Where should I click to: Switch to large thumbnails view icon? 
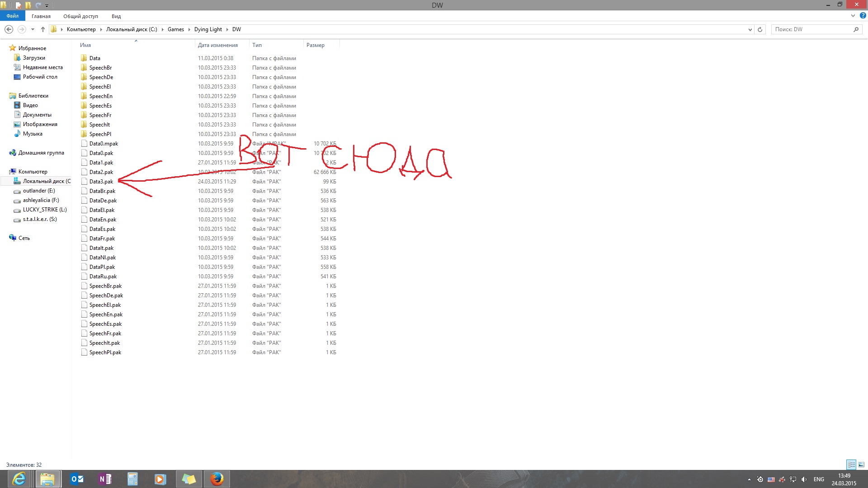(x=861, y=465)
